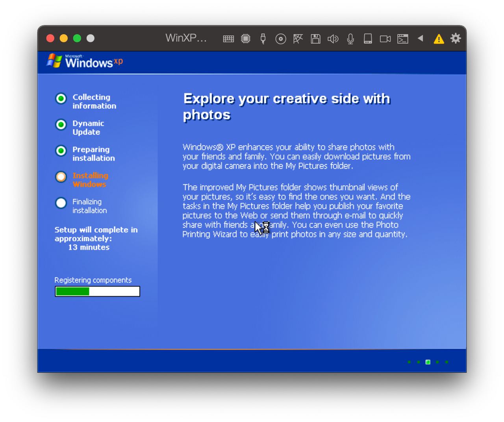Image resolution: width=504 pixels, height=422 pixels.
Task: Collapse toolbar icons with the left arrow
Action: [421, 38]
